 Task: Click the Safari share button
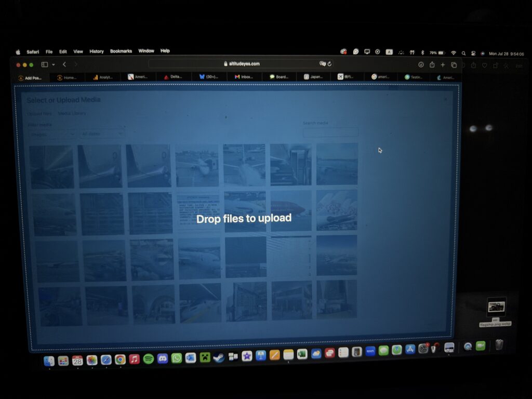pyautogui.click(x=432, y=65)
